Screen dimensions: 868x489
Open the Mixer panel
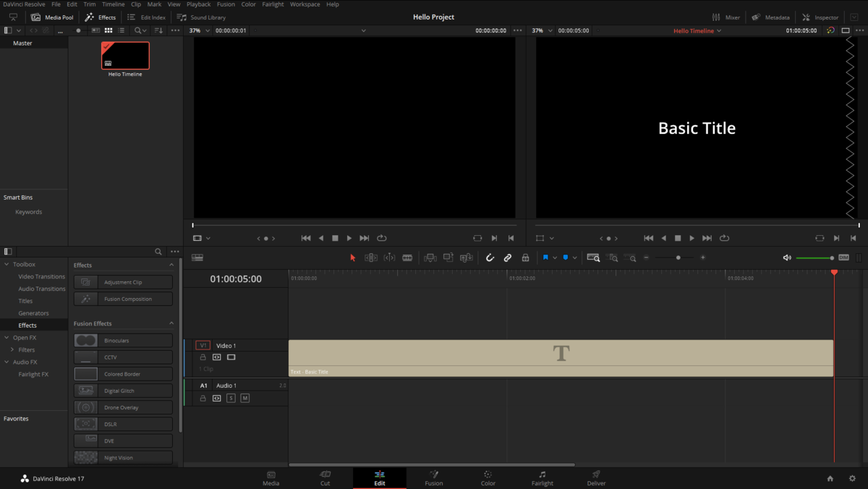click(x=726, y=17)
